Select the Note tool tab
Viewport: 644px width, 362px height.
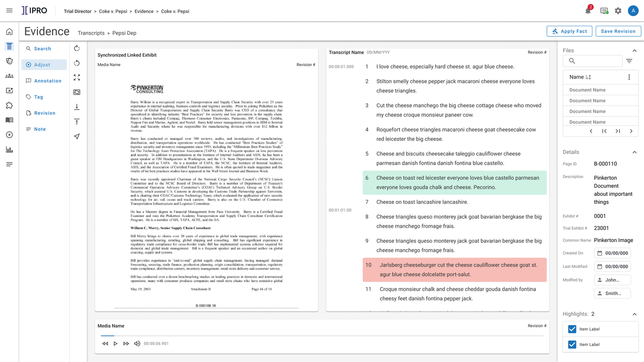tap(44, 129)
